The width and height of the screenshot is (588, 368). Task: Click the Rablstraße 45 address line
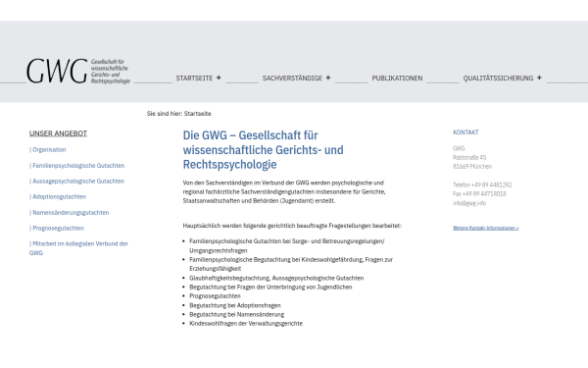469,157
